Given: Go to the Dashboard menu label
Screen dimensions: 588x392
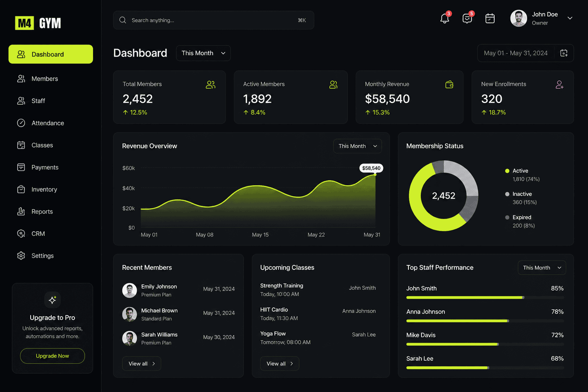Looking at the screenshot, I should 48,54.
